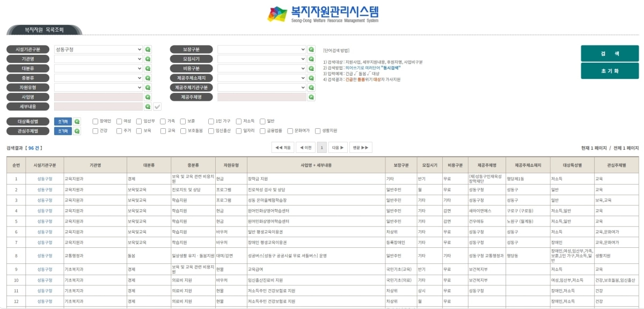
Task: Go to first page with 처음 button
Action: point(283,148)
